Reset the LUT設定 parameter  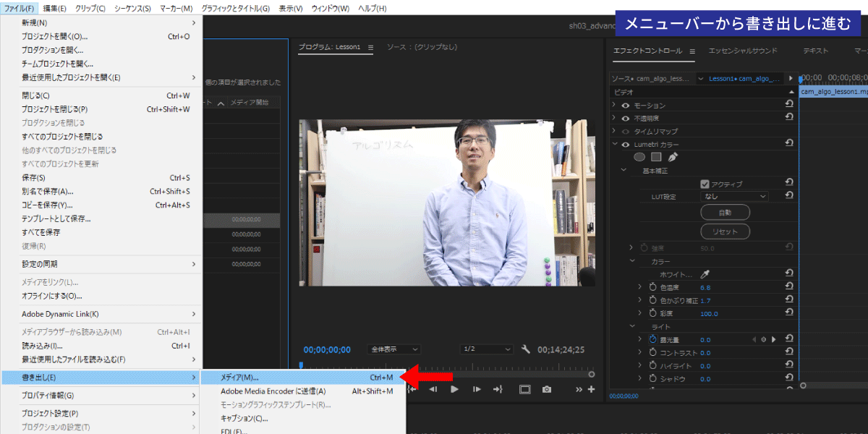click(789, 196)
